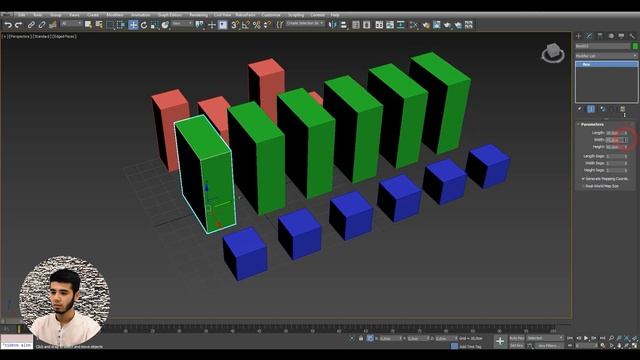Click the Set Key button
The height and width of the screenshot is (360, 640).
(x=516, y=346)
